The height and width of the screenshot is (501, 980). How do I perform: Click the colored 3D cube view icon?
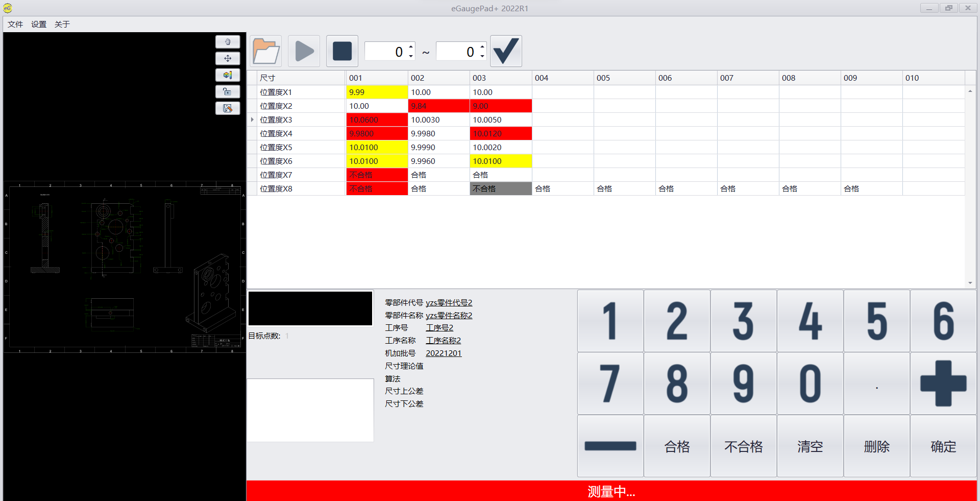click(x=228, y=75)
